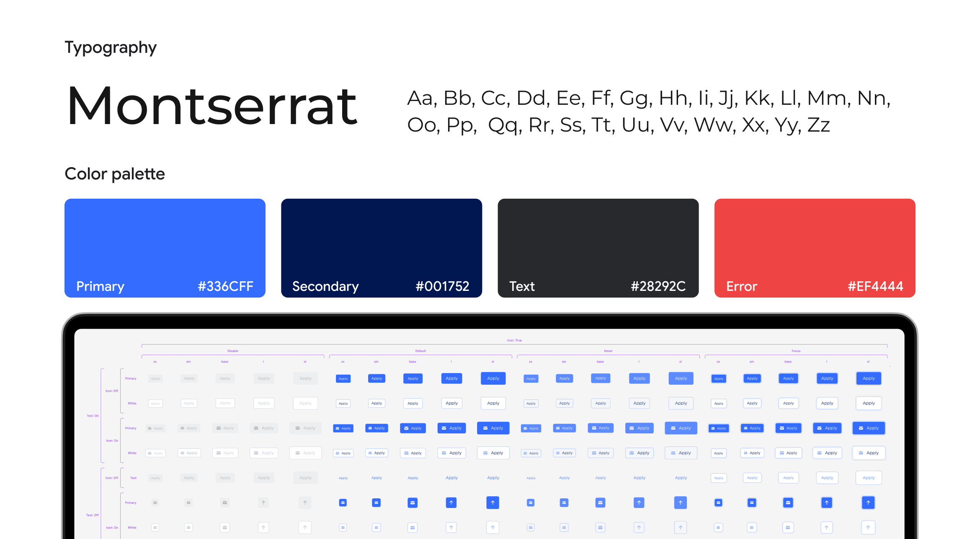
Task: Click the Focus base White icon-only mail button
Action: [788, 528]
